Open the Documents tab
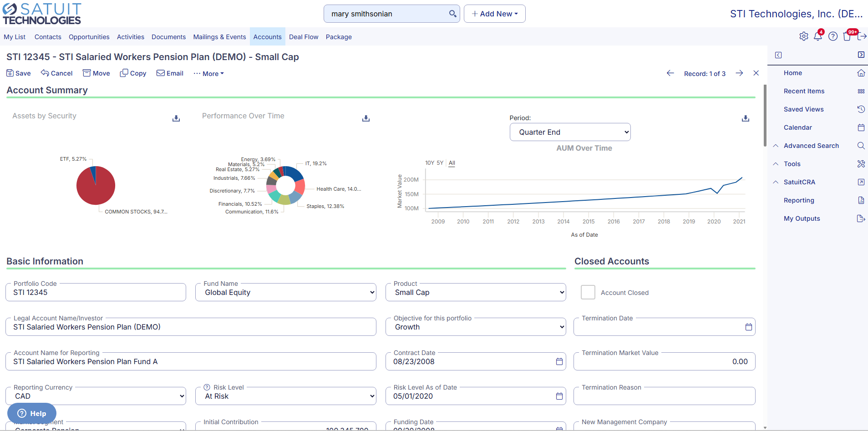The image size is (868, 431). 168,37
